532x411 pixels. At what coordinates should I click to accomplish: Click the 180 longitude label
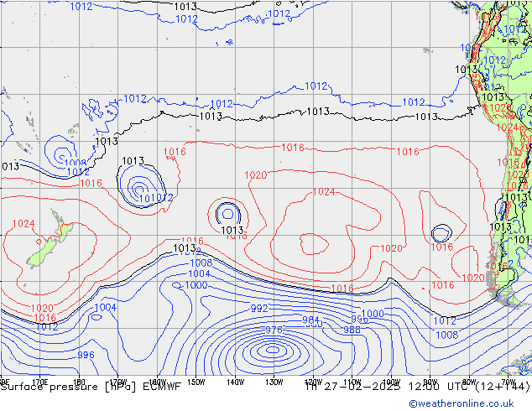click(x=79, y=382)
